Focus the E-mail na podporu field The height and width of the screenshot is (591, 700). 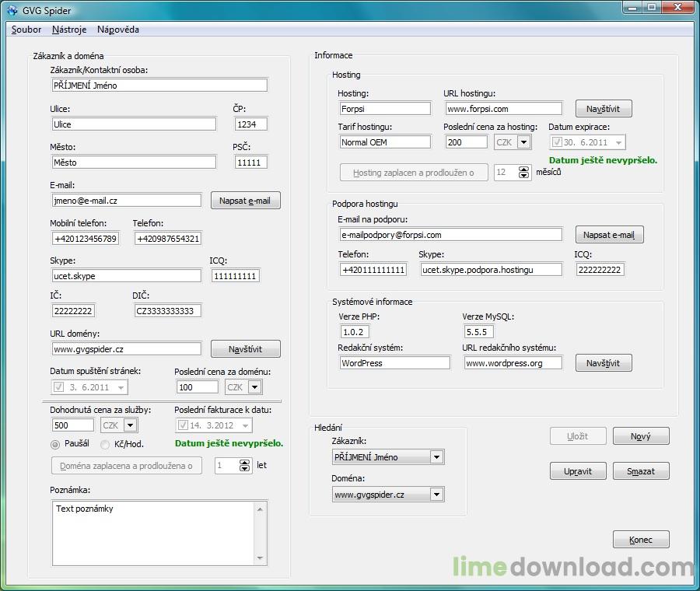pos(450,235)
